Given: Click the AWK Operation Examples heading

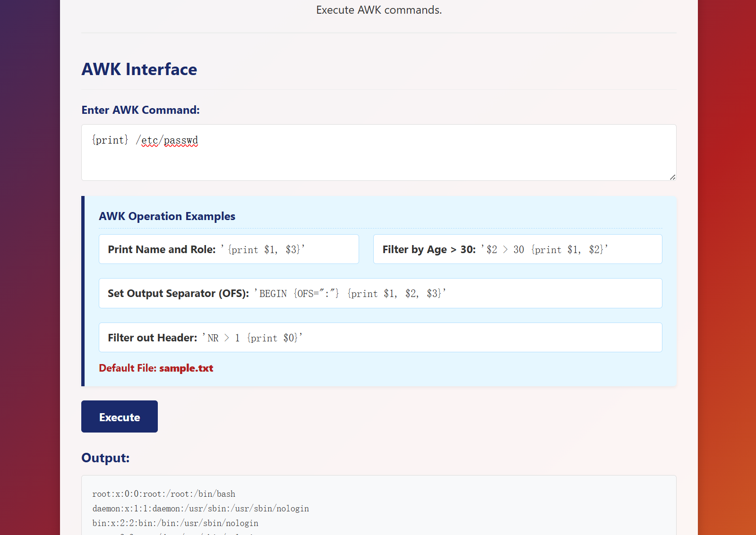Looking at the screenshot, I should (167, 216).
